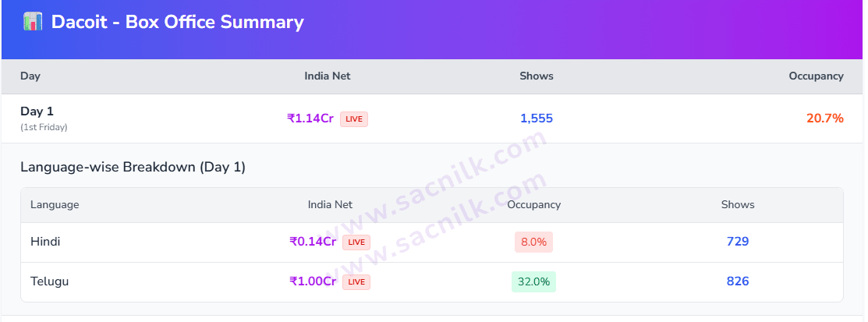868x322 pixels.
Task: Click the Dacoit - Box Office Summary title
Action: pos(177,22)
